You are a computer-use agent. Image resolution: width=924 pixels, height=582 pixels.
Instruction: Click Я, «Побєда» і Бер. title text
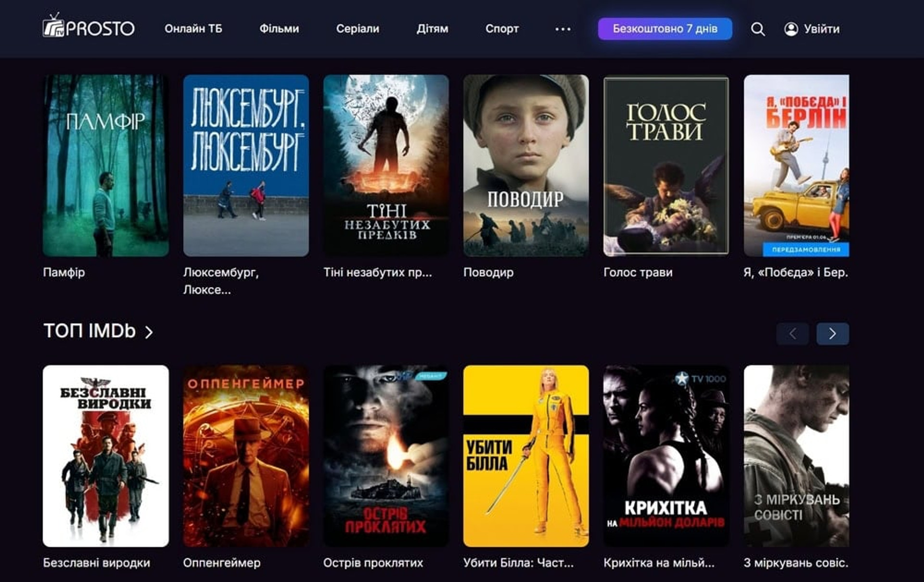tap(796, 273)
